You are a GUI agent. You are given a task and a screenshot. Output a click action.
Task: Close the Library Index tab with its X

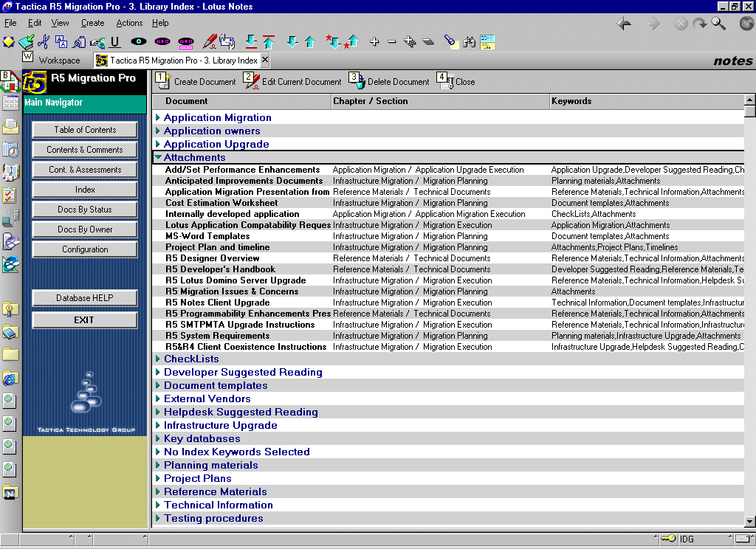[265, 59]
